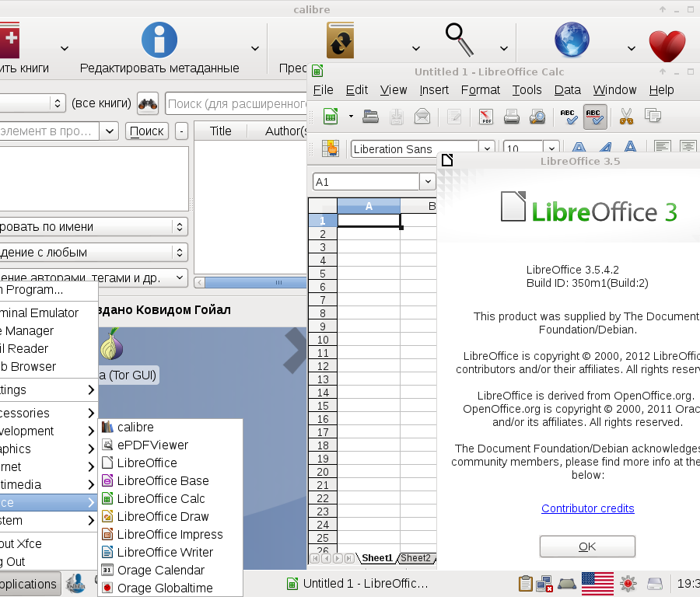The width and height of the screenshot is (700, 597).
Task: Click the calibre magnifier View icon
Action: click(460, 40)
